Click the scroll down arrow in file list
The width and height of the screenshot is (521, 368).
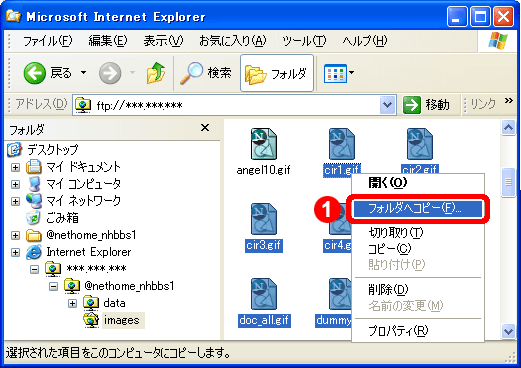point(508,331)
